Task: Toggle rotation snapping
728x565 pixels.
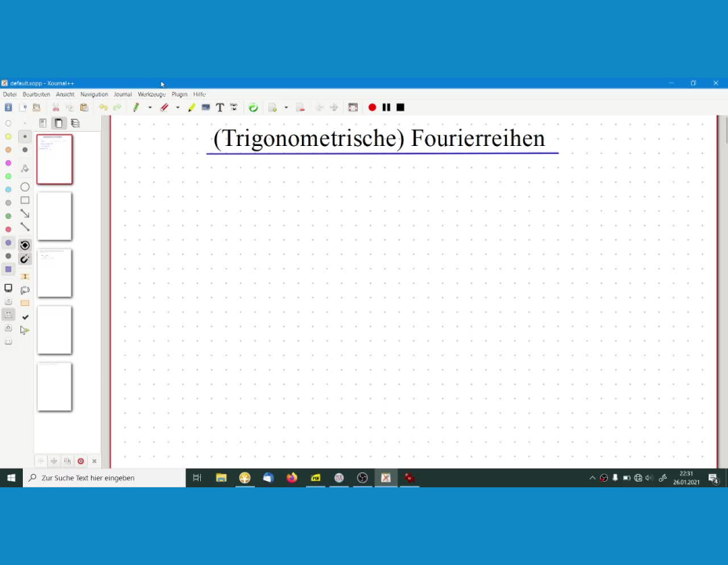Action: [x=25, y=245]
